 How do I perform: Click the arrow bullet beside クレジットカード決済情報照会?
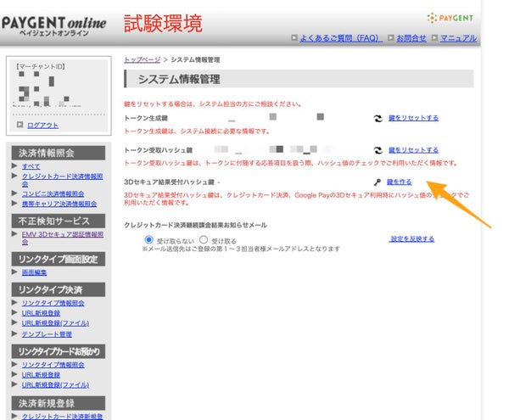[x=14, y=176]
